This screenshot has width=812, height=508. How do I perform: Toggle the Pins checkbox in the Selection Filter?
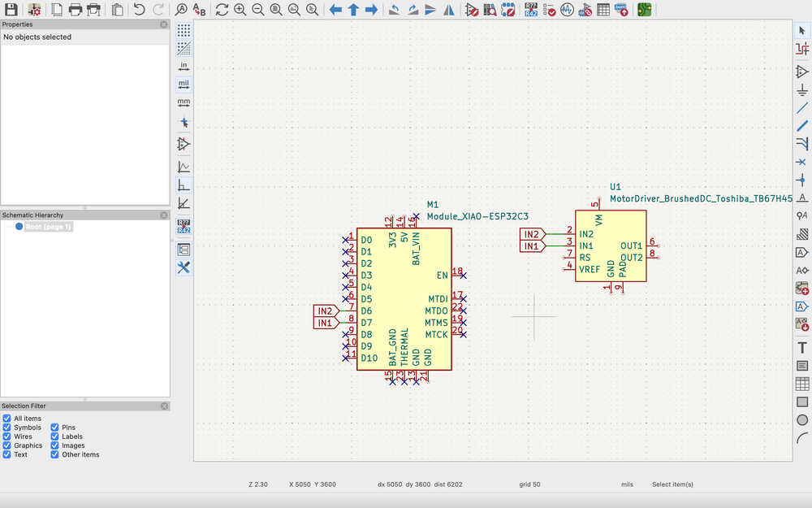54,428
